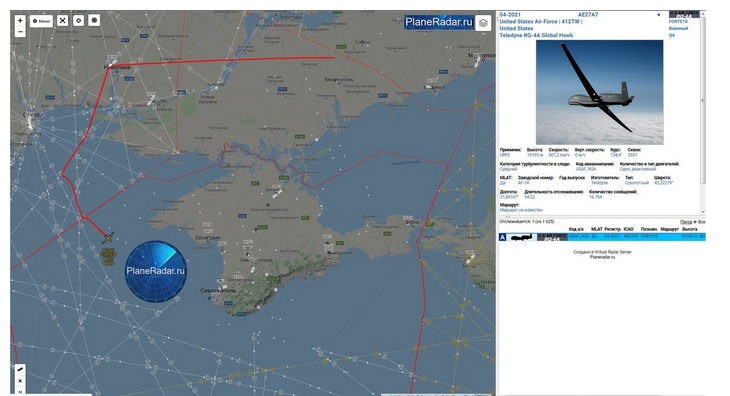Click the fullscreen expand arrows icon

(x=62, y=20)
